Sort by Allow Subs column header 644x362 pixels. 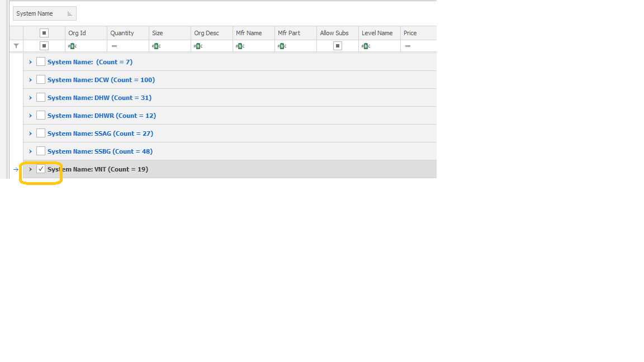point(337,33)
